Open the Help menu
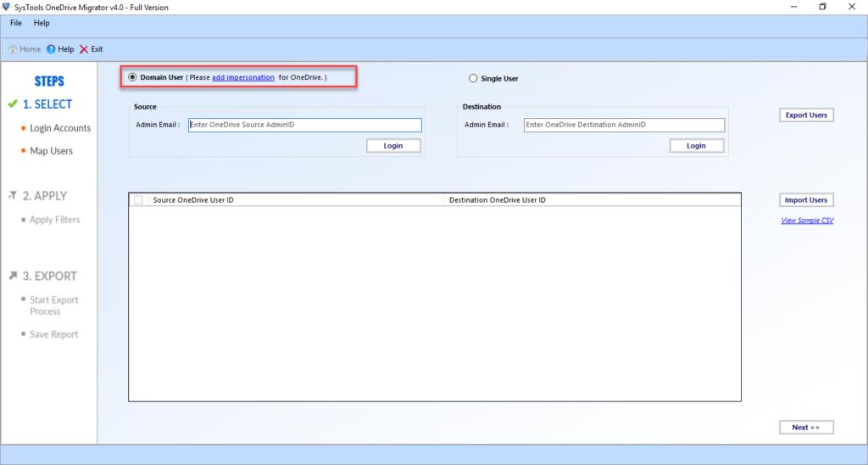Screen dimensions: 868x465 (42, 23)
